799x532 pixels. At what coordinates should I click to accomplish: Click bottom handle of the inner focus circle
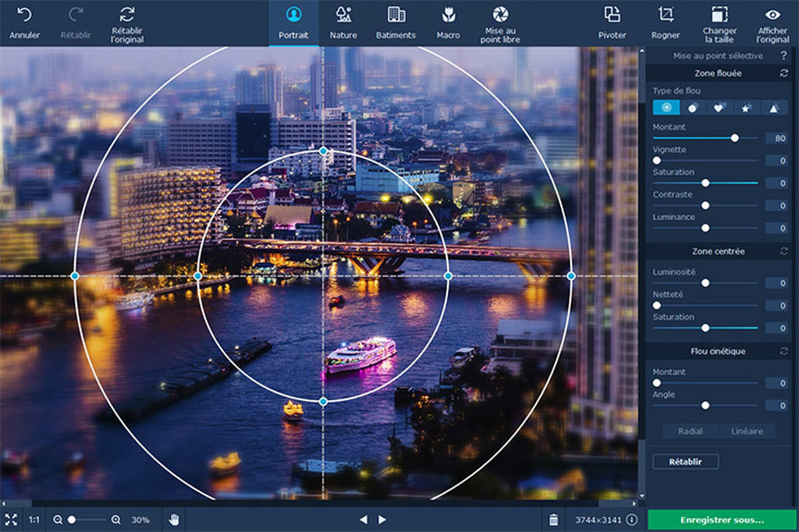click(323, 402)
